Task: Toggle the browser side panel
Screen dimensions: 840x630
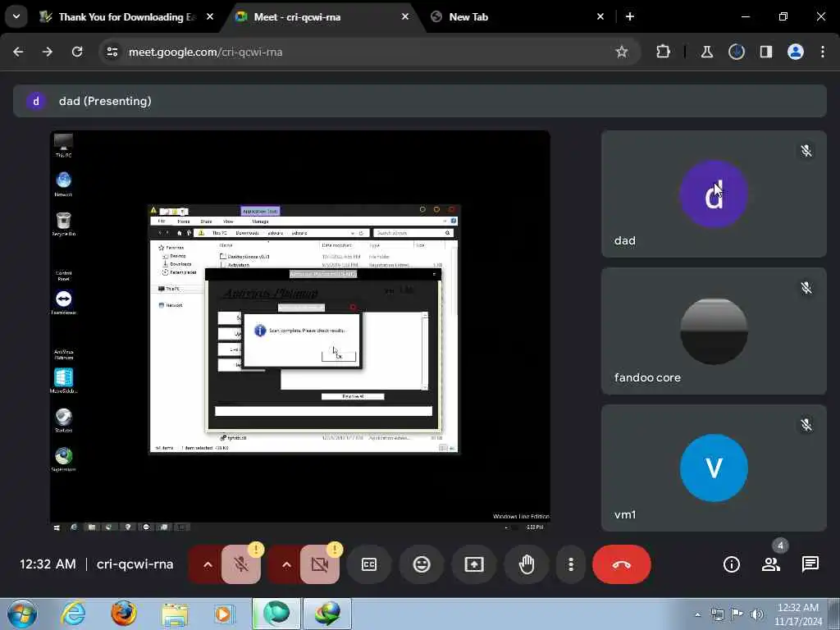Action: click(766, 52)
